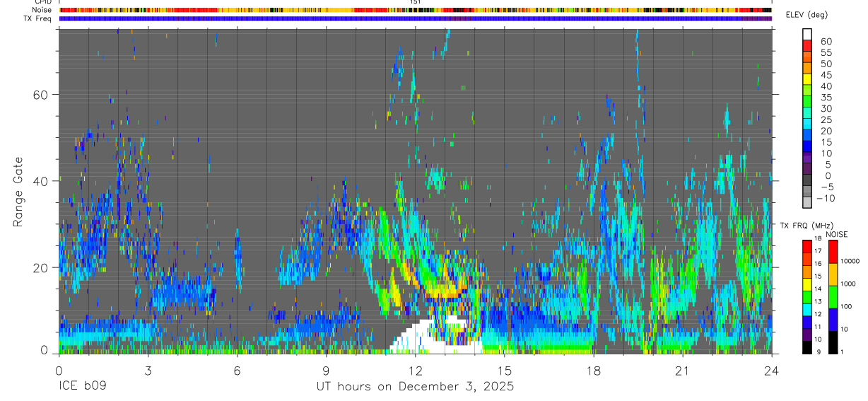The width and height of the screenshot is (868, 401).
Task: Click the '17' value on TX FRQ legend
Action: click(819, 251)
